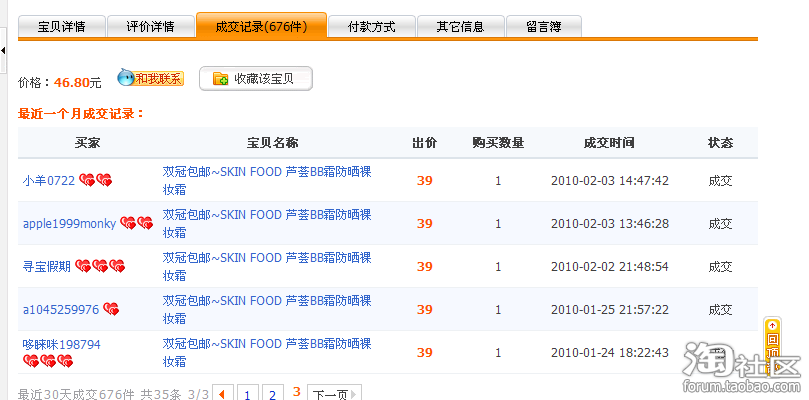
Task: Collapse the left sidebar arrow handle
Action: point(3,49)
